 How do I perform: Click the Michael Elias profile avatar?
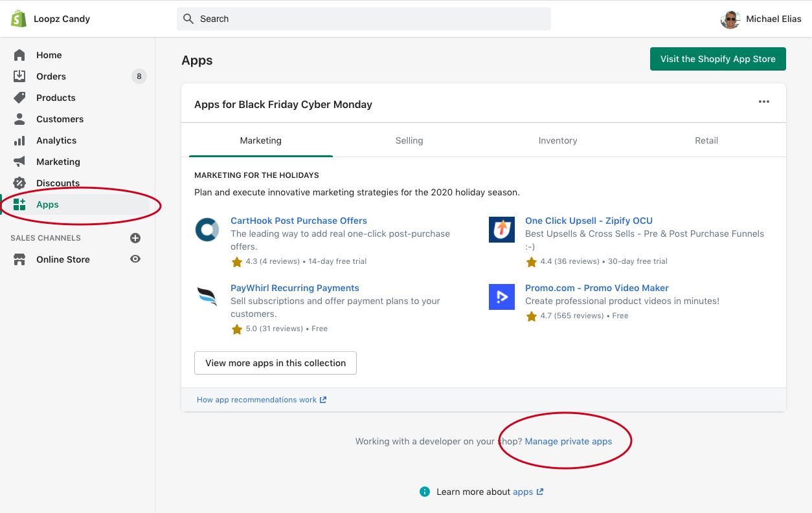click(730, 19)
